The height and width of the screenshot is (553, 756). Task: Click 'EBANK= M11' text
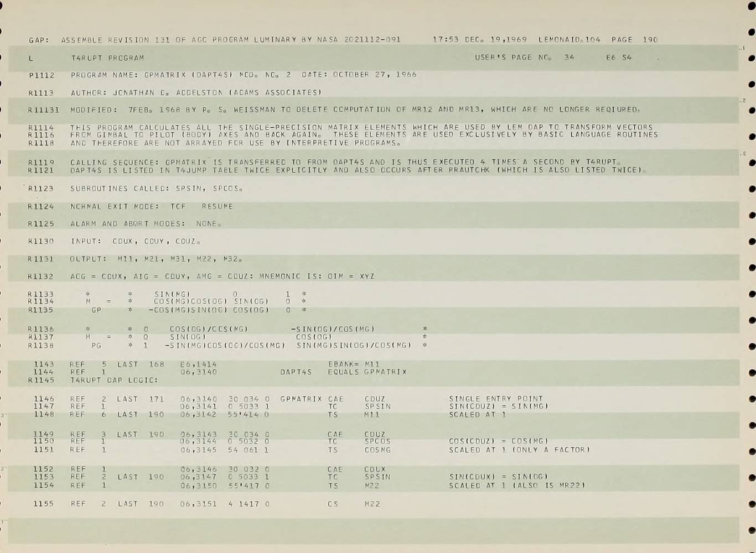pos(354,364)
